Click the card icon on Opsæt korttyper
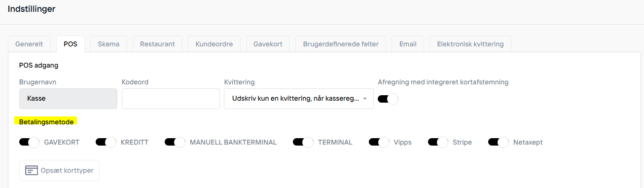Viewport: 644px width, 188px height. click(32, 171)
